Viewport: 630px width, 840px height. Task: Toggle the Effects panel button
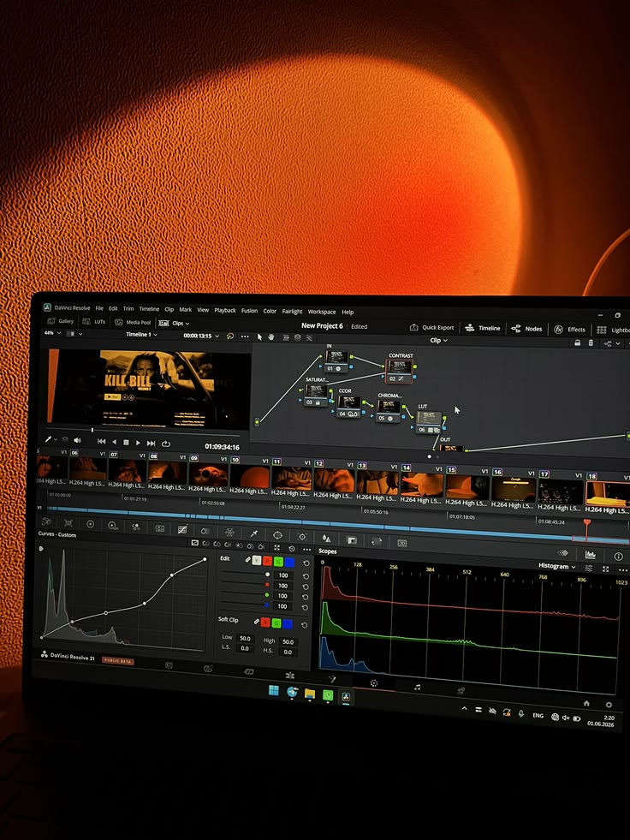pyautogui.click(x=569, y=330)
